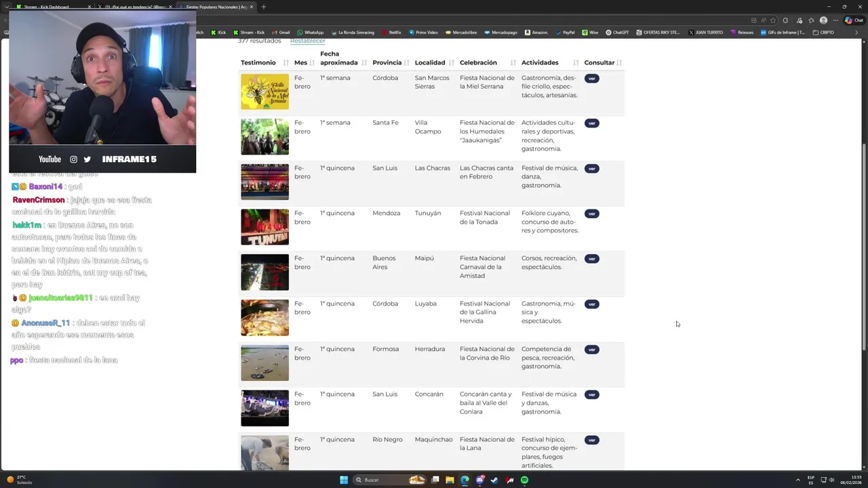Open the ChatGPT bookmark
Screen dimensions: 868x488
coord(617,33)
